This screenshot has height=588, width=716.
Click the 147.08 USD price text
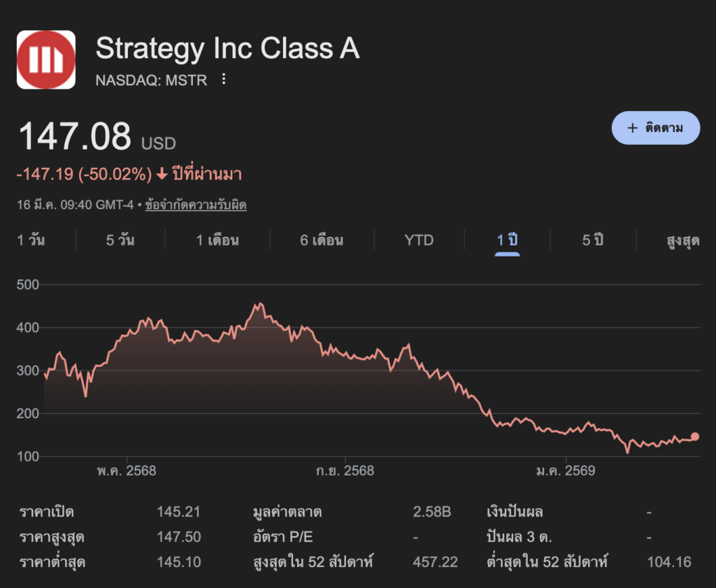[x=75, y=136]
